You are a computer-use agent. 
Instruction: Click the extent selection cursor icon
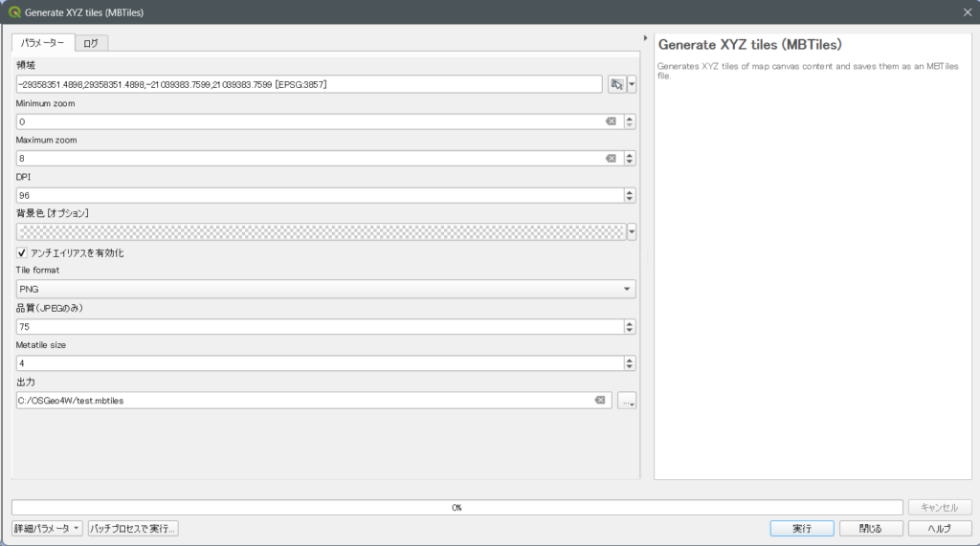(617, 84)
